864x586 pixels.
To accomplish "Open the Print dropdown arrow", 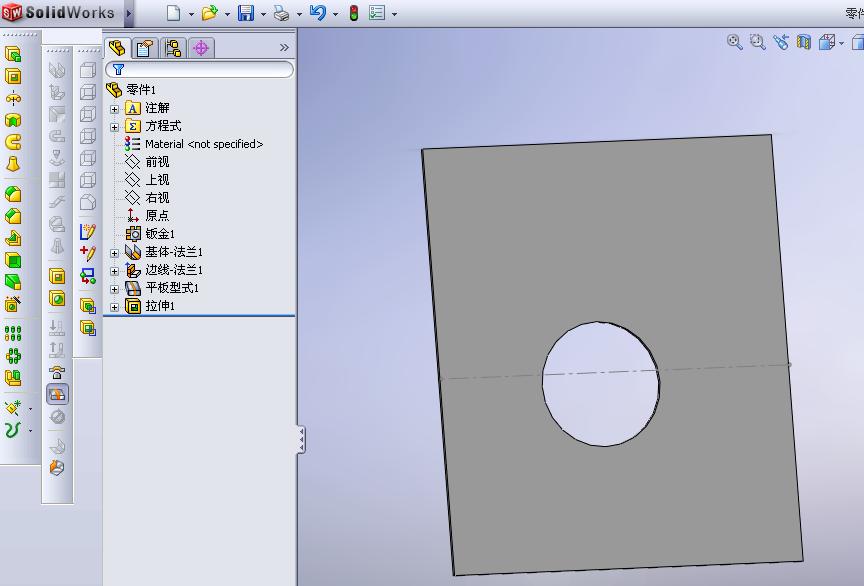I will coord(299,14).
